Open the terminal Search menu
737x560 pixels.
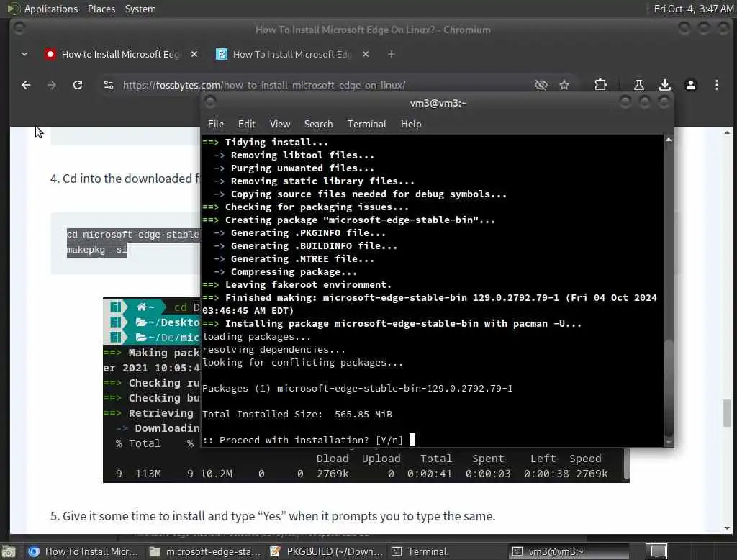point(318,124)
